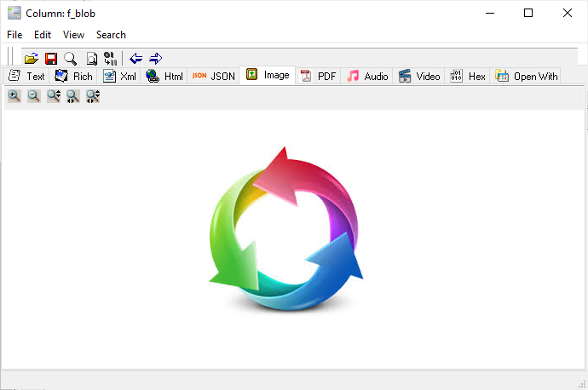Click the page preview toolbar icon
Viewport: 588px width, 390px height.
[91, 58]
